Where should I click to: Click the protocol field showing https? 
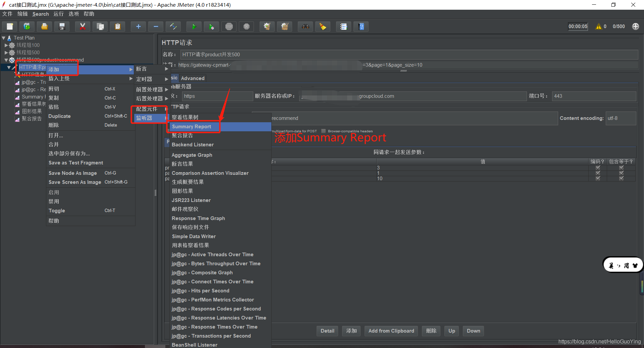coord(217,96)
